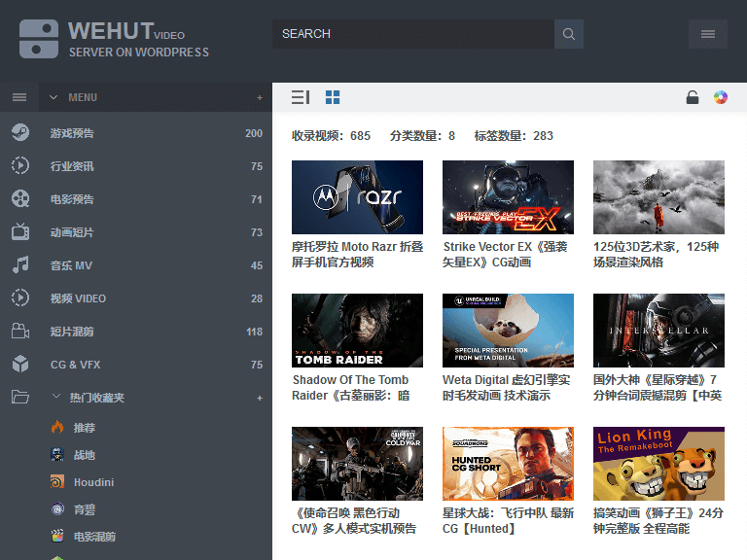The image size is (747, 560).
Task: Open the top-right hamburger menu
Action: [708, 34]
